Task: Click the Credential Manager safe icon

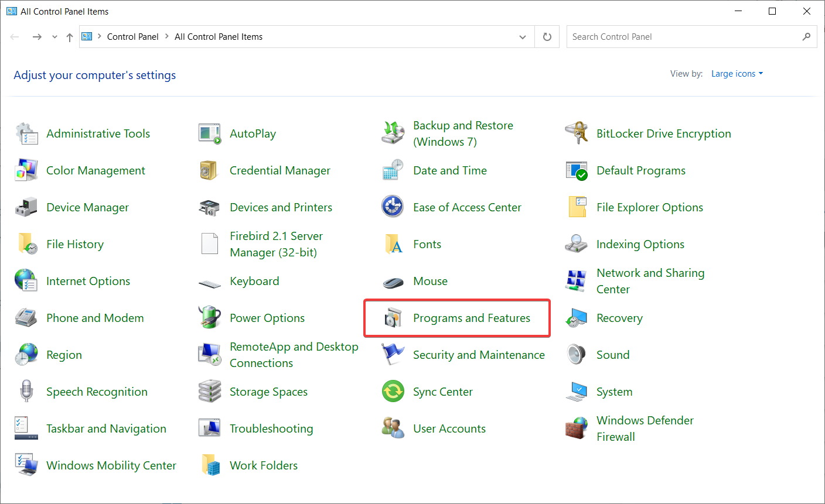Action: pos(210,171)
